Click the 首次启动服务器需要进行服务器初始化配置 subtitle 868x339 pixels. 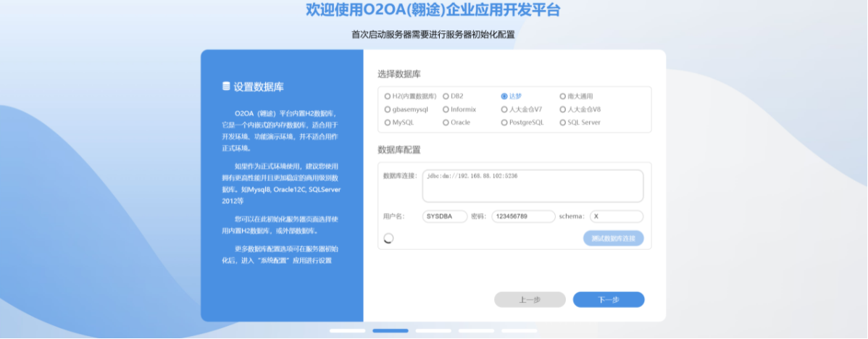point(433,34)
